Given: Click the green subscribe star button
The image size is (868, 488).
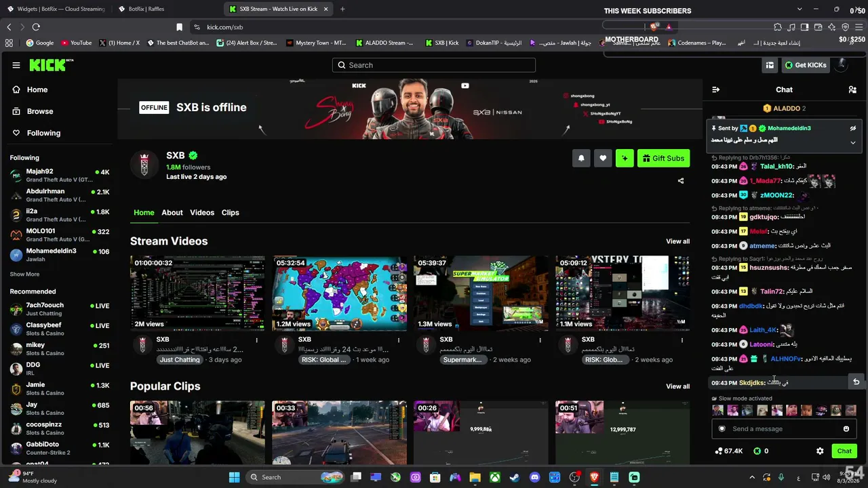Looking at the screenshot, I should (625, 159).
